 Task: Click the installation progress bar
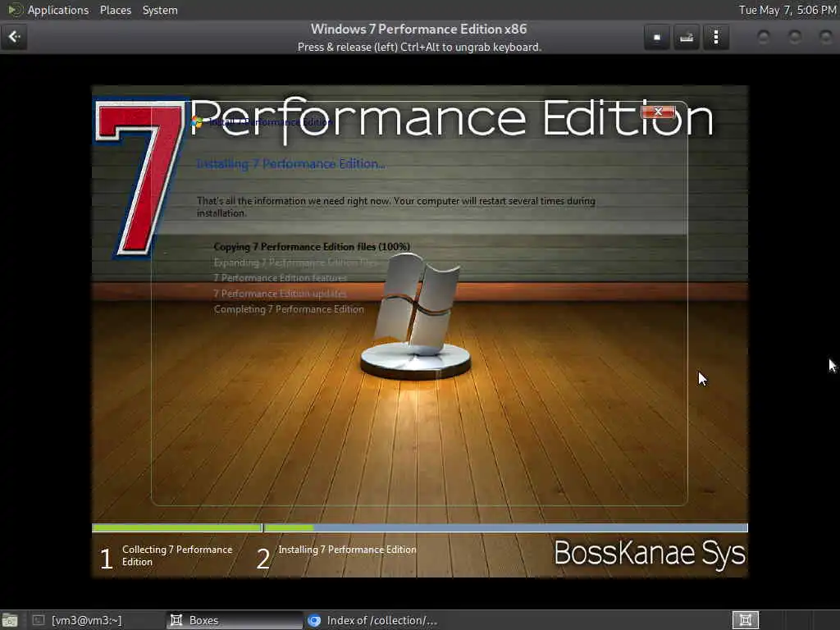pos(419,527)
